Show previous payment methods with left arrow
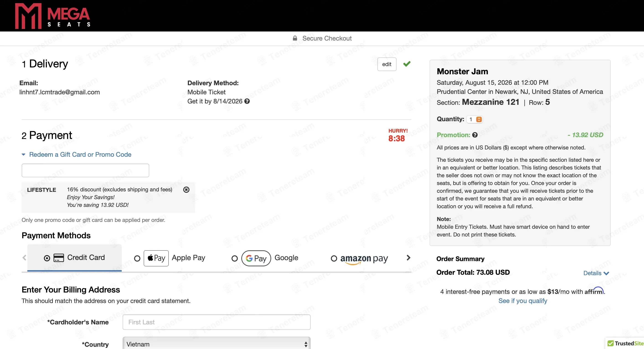Viewport: 644px width, 349px height. (24, 257)
